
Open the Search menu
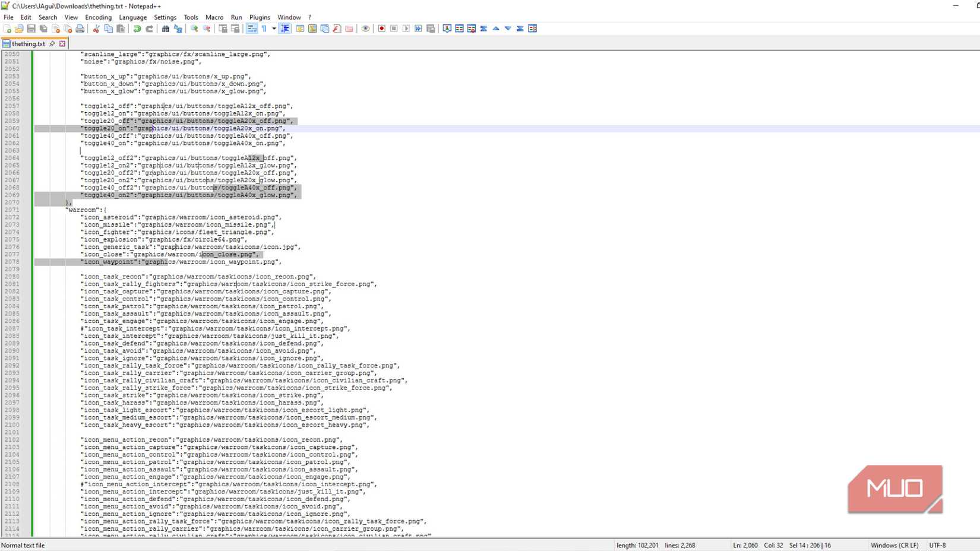48,17
